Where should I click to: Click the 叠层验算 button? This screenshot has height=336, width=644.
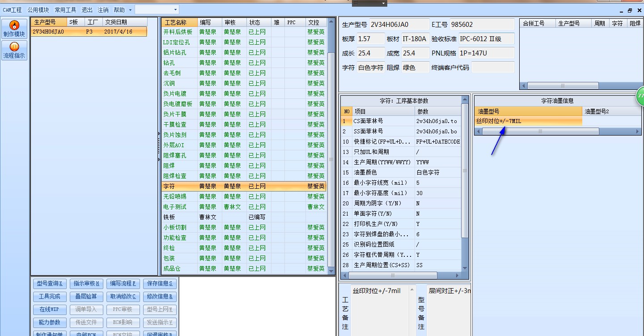tap(86, 297)
